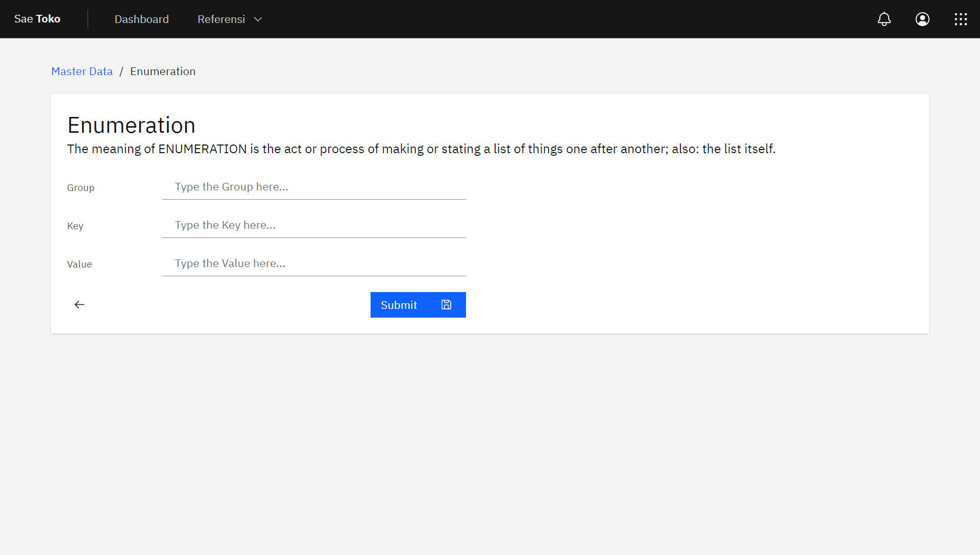Image resolution: width=980 pixels, height=555 pixels.
Task: Open the user profile avatar menu
Action: 922,19
